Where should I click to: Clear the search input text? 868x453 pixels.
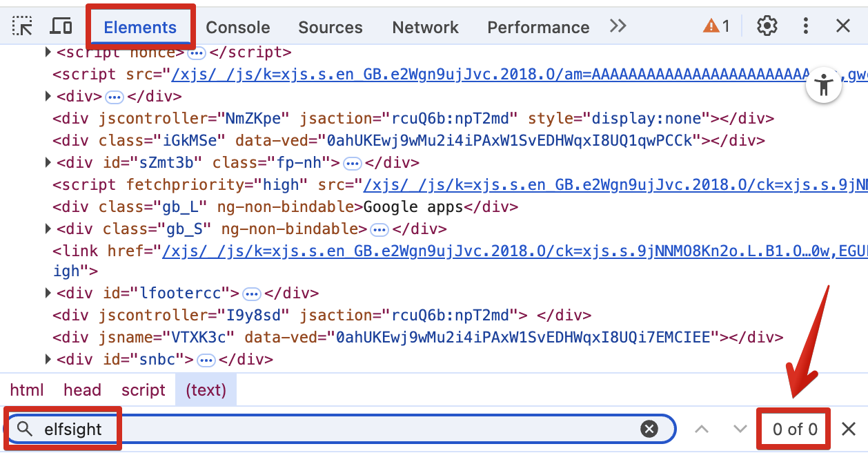649,430
